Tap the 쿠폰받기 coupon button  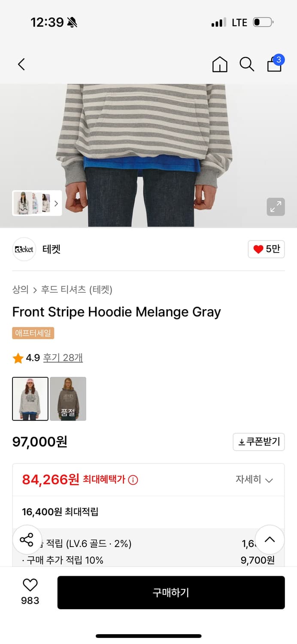259,442
